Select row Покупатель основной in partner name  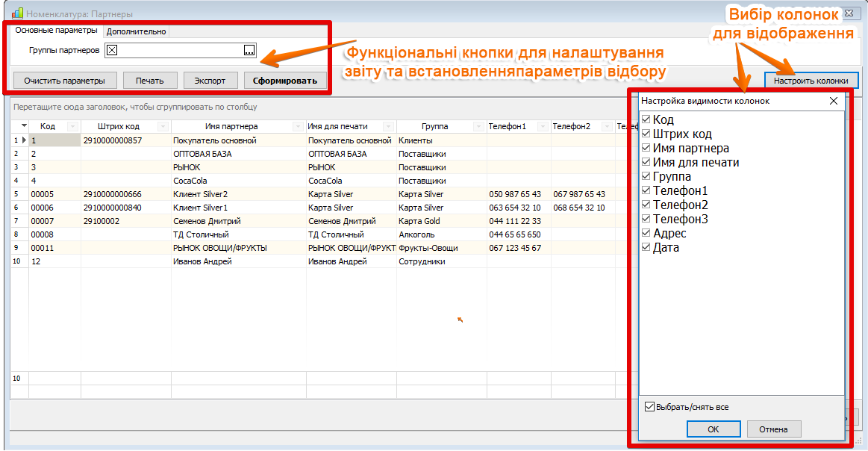[x=239, y=140]
